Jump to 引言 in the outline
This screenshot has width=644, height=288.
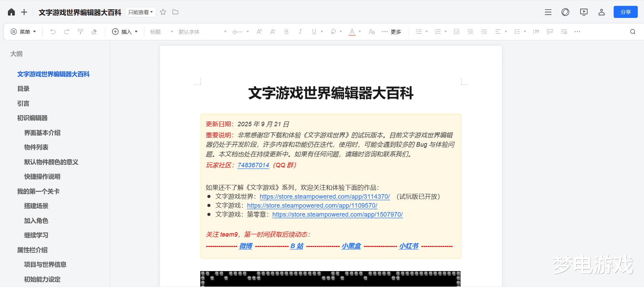pyautogui.click(x=23, y=103)
